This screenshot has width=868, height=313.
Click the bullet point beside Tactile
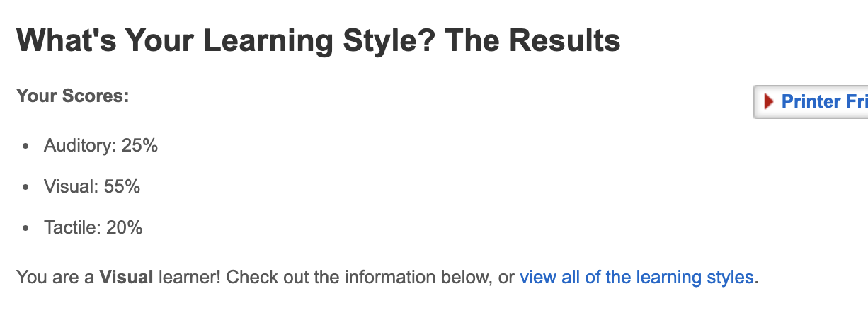pyautogui.click(x=26, y=229)
